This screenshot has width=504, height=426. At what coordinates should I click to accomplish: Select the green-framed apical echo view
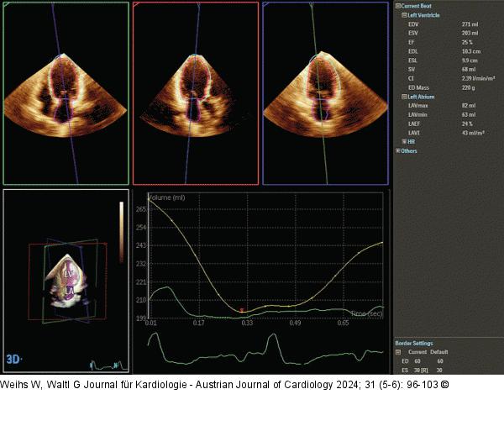(x=66, y=92)
